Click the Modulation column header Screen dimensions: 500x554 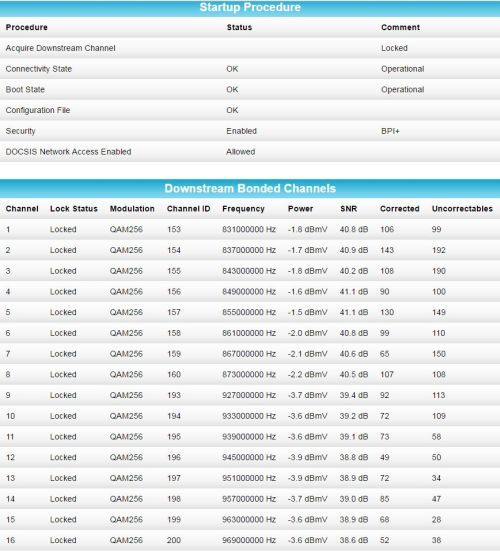click(132, 209)
